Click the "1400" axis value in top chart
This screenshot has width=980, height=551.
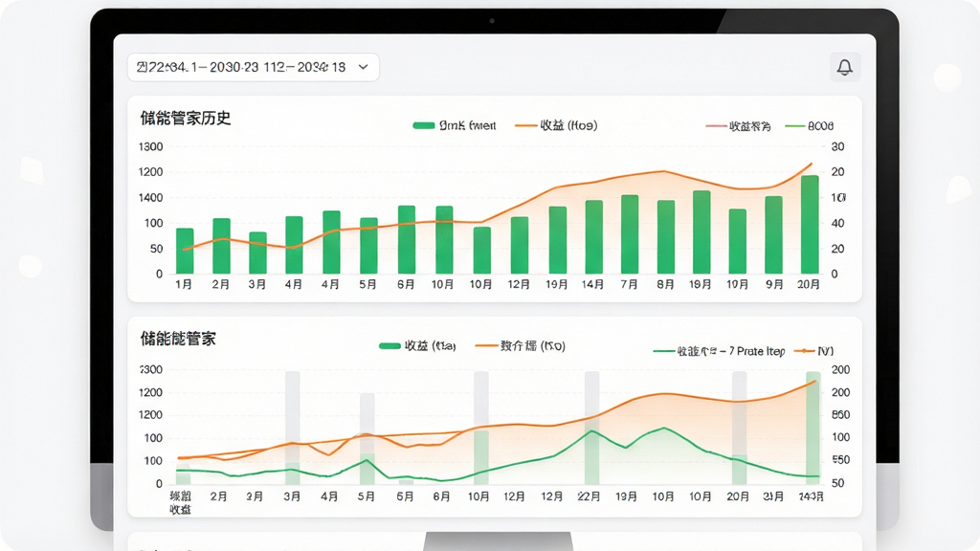pyautogui.click(x=150, y=197)
